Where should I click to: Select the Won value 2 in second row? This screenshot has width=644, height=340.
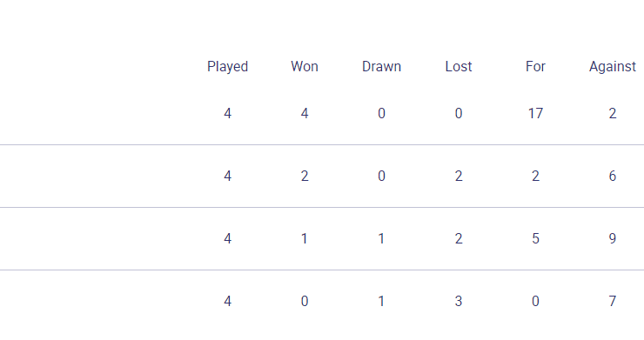(x=305, y=177)
